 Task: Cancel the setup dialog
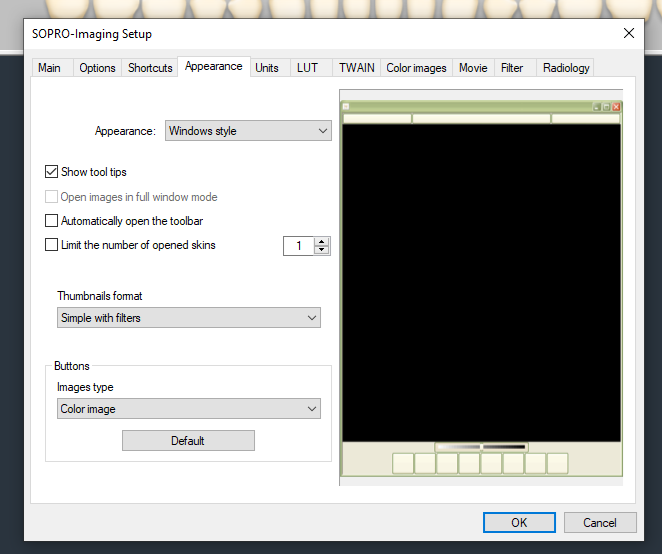tap(600, 523)
